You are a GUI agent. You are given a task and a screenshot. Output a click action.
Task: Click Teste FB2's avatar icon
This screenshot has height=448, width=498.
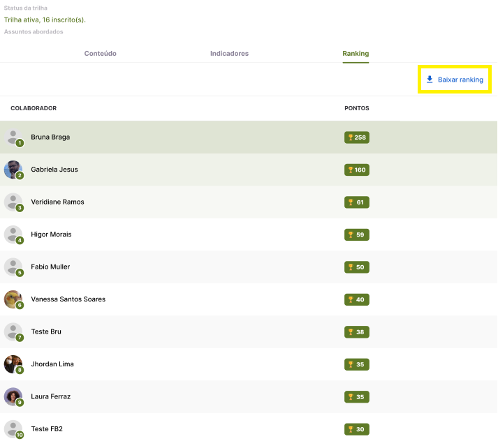tap(13, 429)
